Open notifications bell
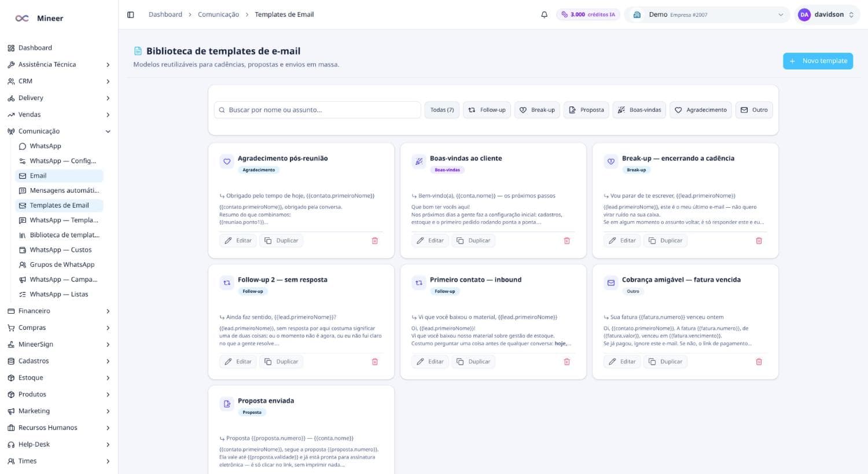The image size is (868, 474). [544, 14]
